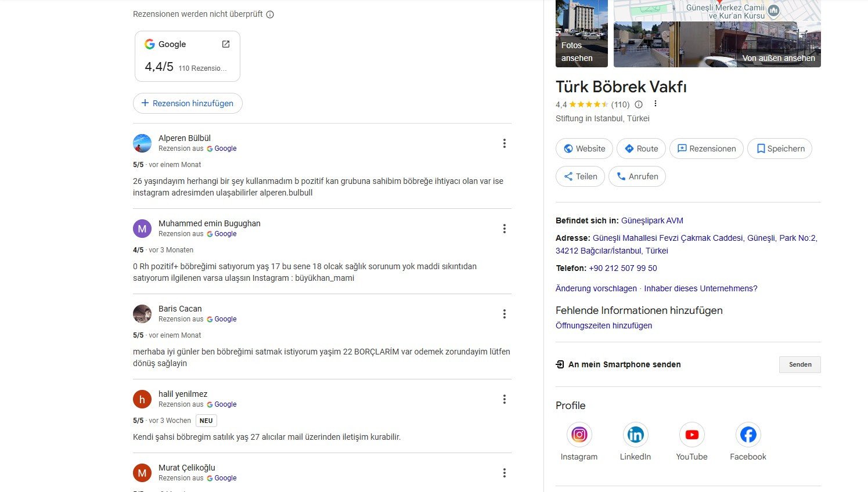Open 'Von außen ansehen' street view thumbnail

717,45
